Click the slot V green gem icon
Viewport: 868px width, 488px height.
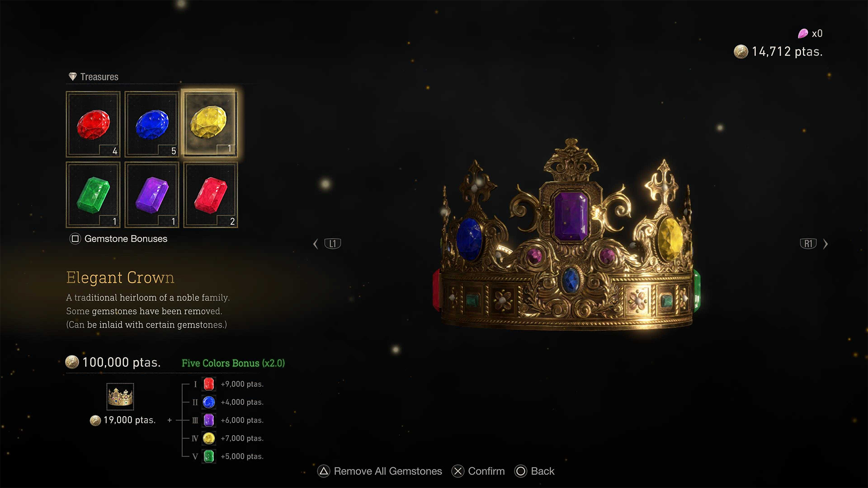point(208,456)
